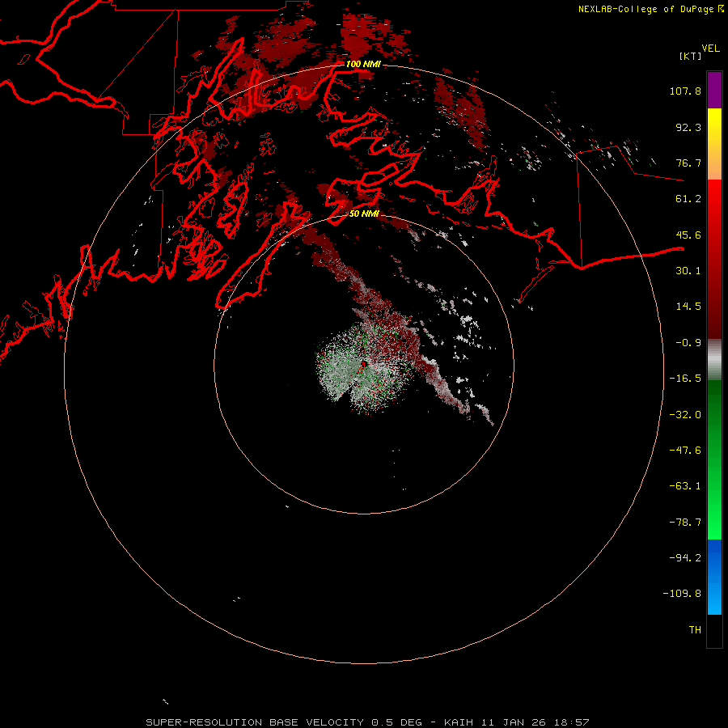Click the -47.6 velocity scale value
Viewport: 728px width, 728px height.
(685, 451)
